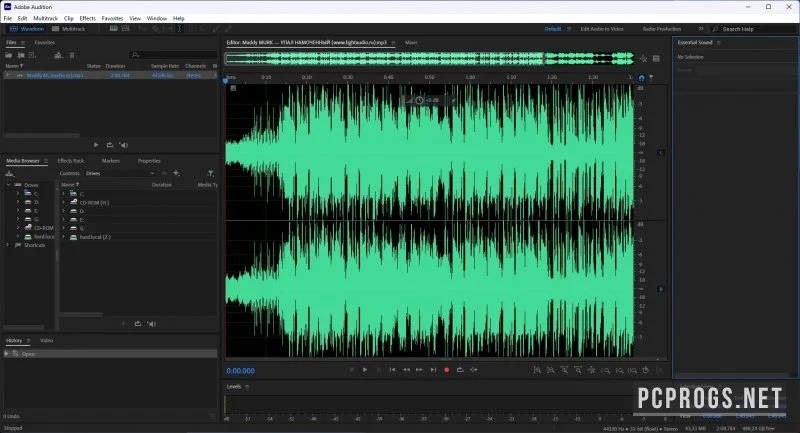Select the Time Selection tool
Image resolution: width=800 pixels, height=433 pixels.
coord(180,29)
